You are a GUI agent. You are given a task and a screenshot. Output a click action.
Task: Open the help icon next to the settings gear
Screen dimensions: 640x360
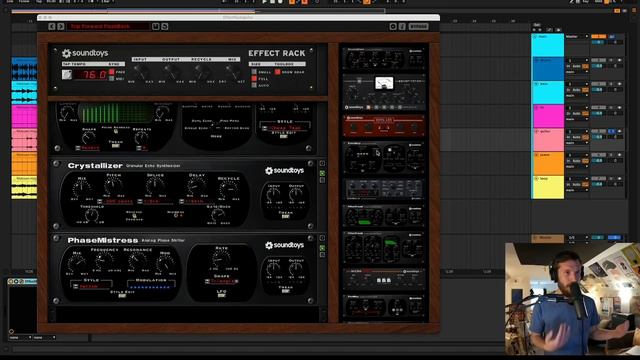[x=402, y=27]
